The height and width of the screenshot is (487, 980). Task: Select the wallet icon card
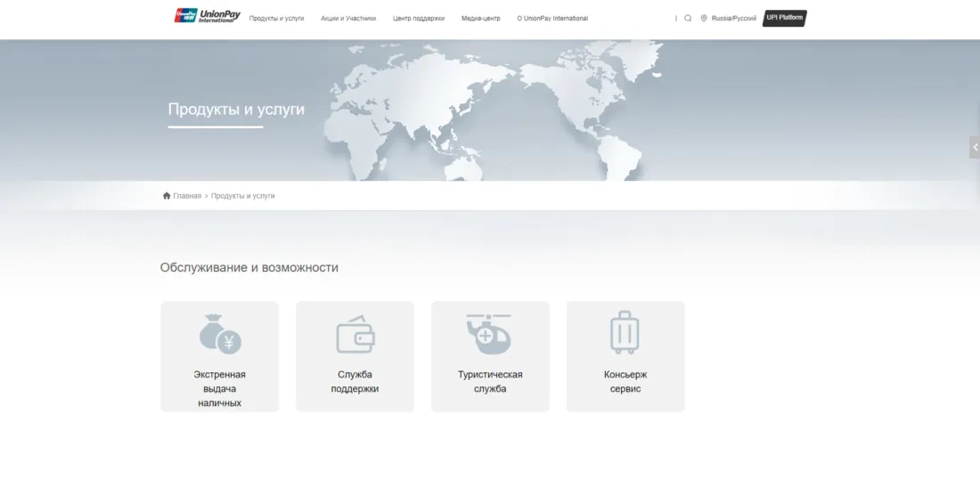pos(355,335)
